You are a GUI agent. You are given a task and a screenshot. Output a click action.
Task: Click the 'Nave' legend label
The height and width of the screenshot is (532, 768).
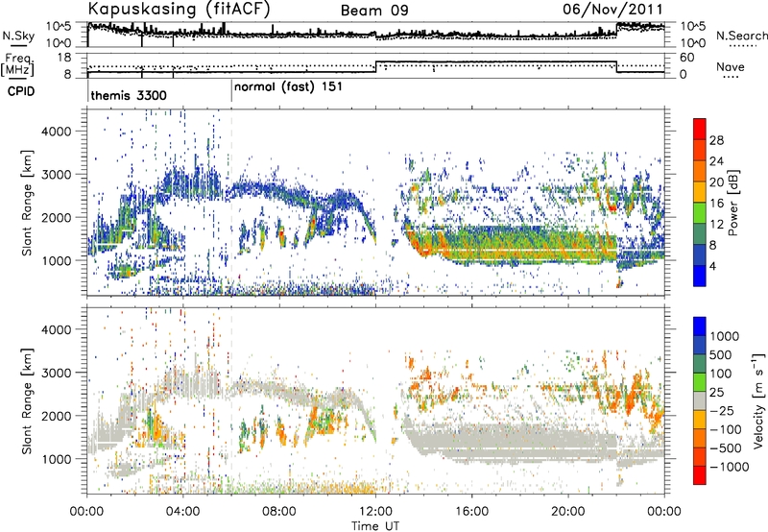tap(731, 66)
